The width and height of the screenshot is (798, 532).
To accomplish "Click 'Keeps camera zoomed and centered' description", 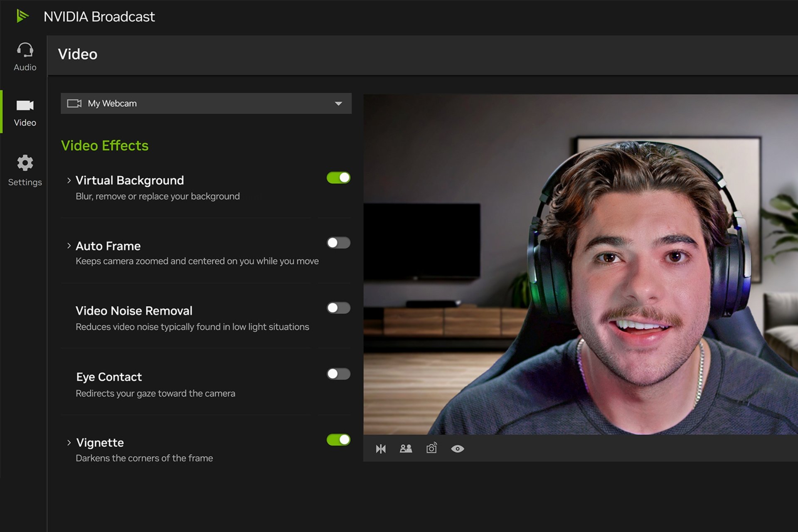I will click(x=197, y=261).
